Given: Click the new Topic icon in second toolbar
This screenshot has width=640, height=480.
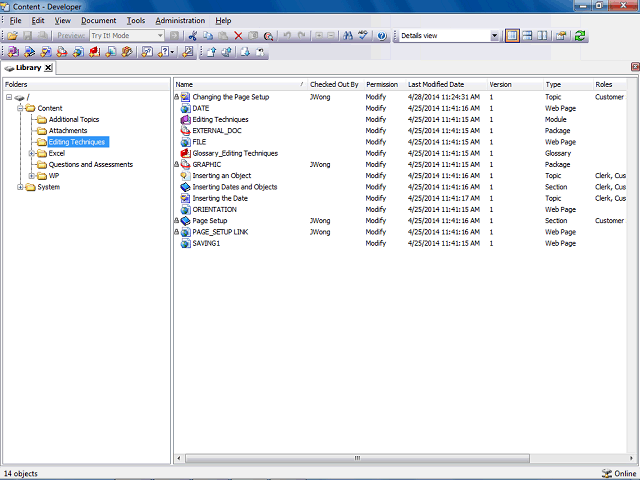Looking at the screenshot, I should click(x=46, y=52).
